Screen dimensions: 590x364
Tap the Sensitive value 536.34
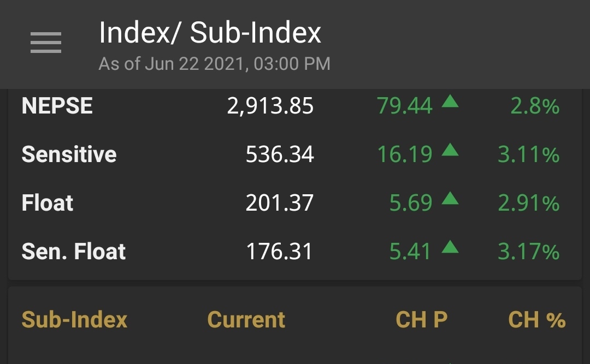[x=280, y=154]
